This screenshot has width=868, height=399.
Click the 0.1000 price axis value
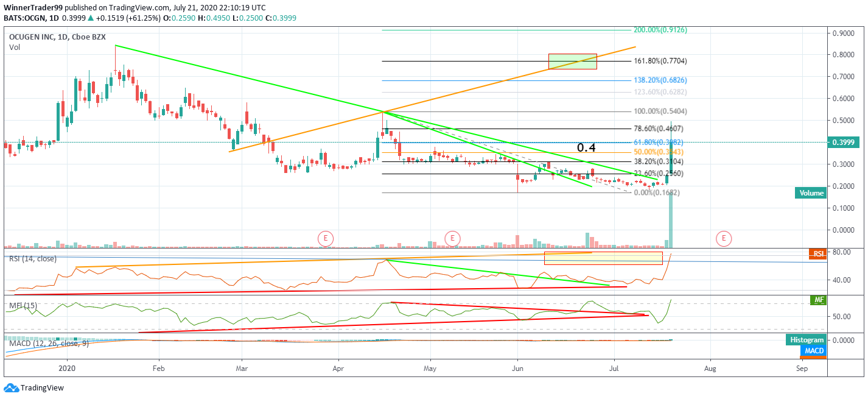844,208
